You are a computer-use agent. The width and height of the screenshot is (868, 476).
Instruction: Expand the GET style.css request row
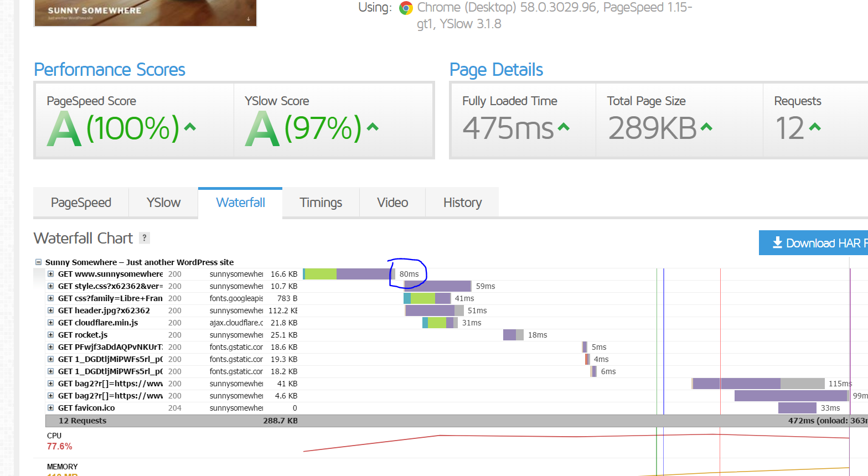[x=50, y=286]
